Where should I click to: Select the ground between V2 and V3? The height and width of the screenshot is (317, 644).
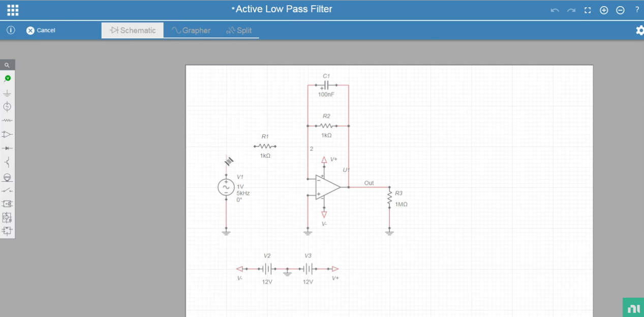click(287, 273)
